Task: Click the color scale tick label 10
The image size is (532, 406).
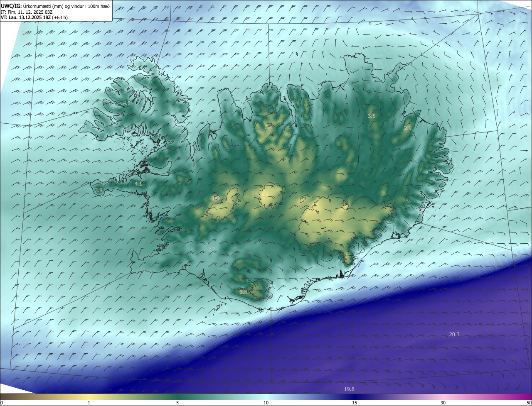Action: 266,403
